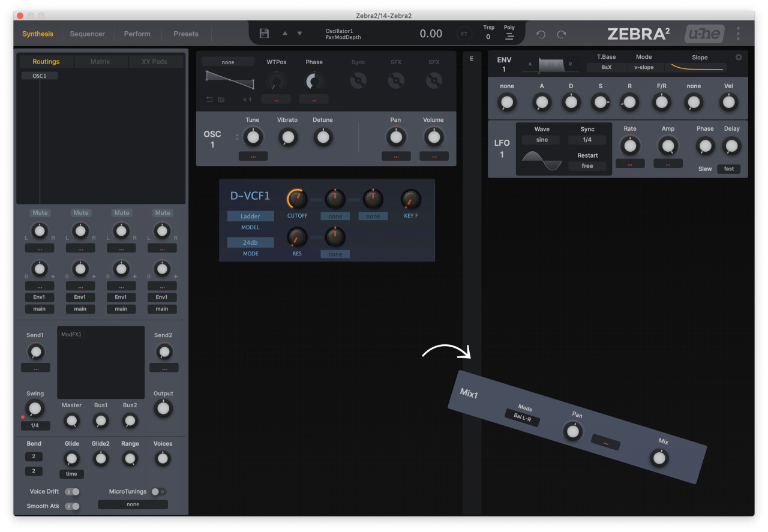Click the u-he logo

coord(703,34)
